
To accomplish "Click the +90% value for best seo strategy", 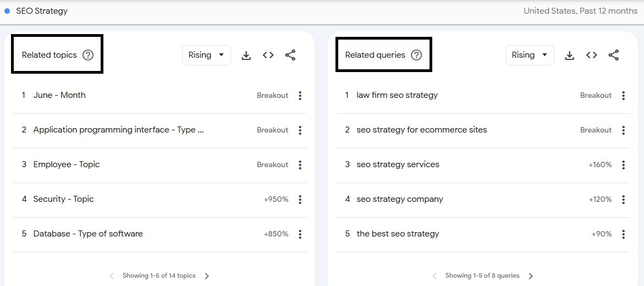I will tap(602, 234).
